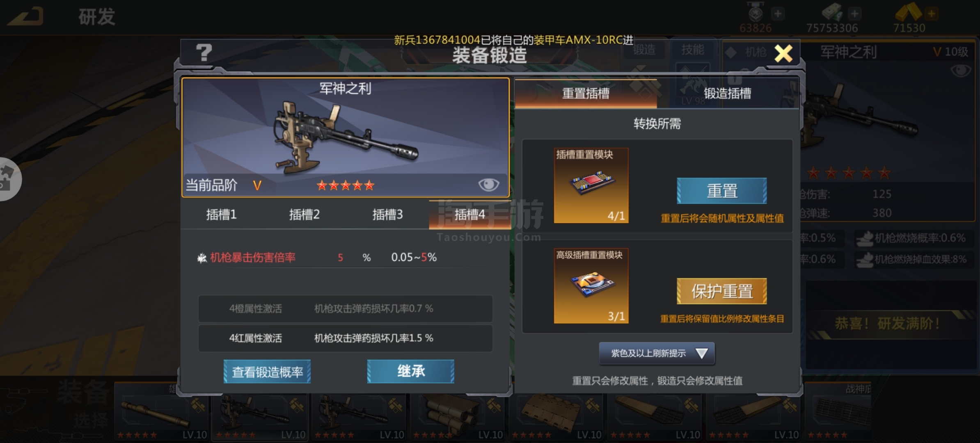Select the 插槽1 tab
This screenshot has height=443, width=980.
[222, 215]
